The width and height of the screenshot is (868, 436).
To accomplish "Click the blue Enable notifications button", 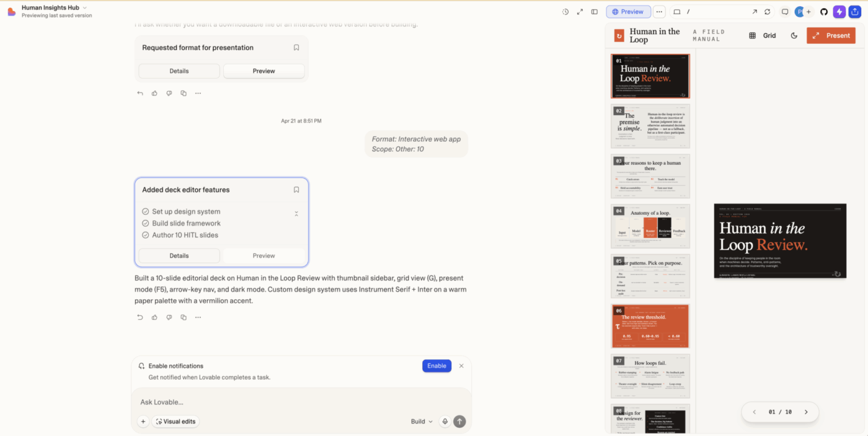I will (x=436, y=366).
